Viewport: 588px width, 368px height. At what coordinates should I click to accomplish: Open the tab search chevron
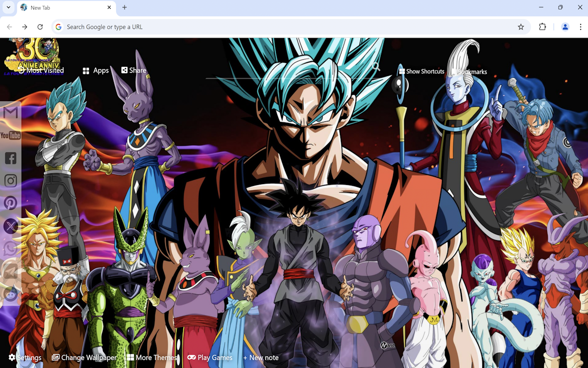[8, 7]
